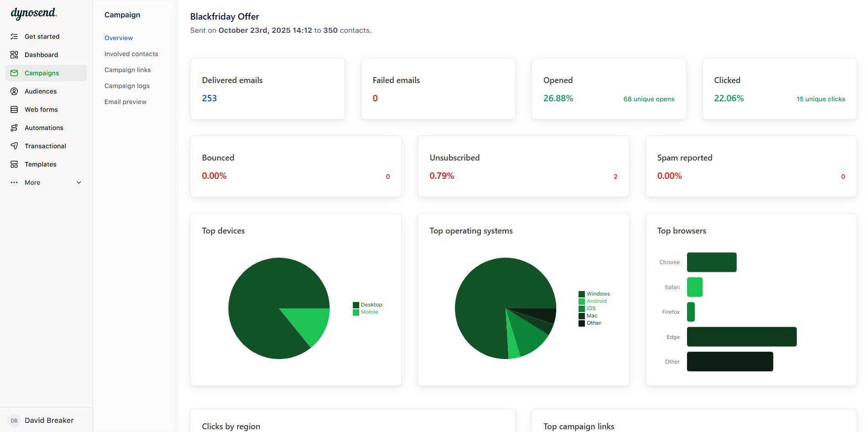868x432 pixels.
Task: Click the Automations workflow icon
Action: pyautogui.click(x=14, y=128)
